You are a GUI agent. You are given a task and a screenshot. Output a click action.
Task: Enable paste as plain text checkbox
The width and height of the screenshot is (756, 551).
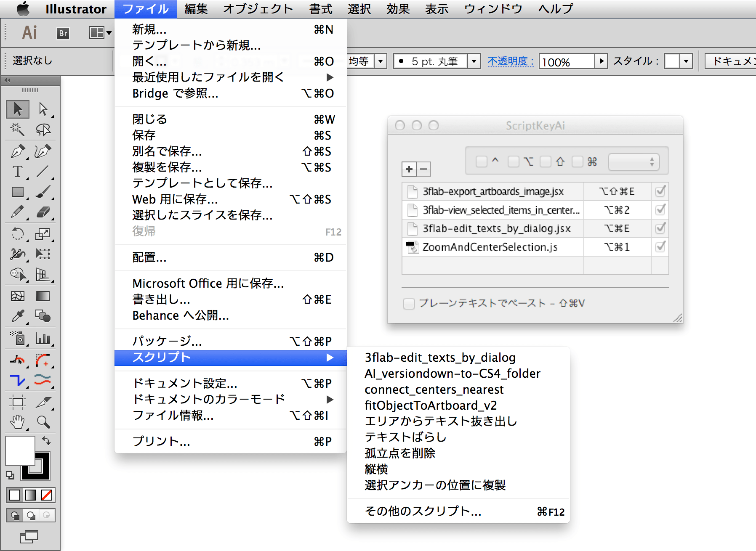coord(409,303)
